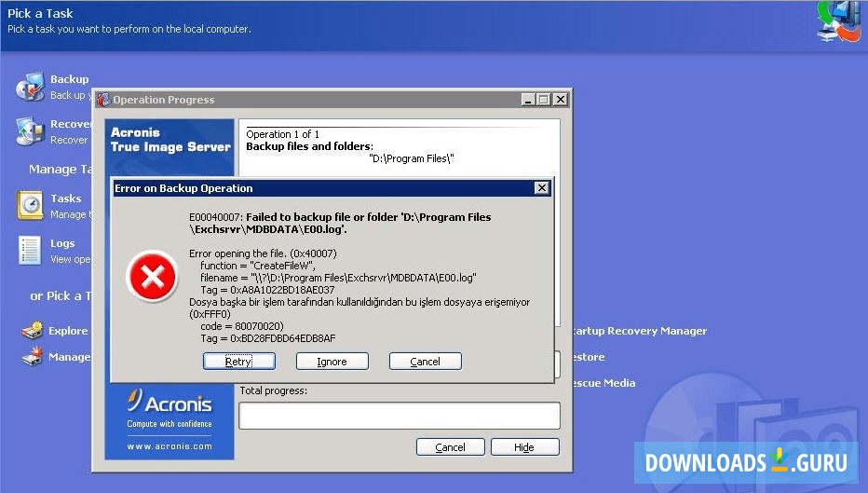
Task: Open the Tasks clock icon
Action: 30,206
